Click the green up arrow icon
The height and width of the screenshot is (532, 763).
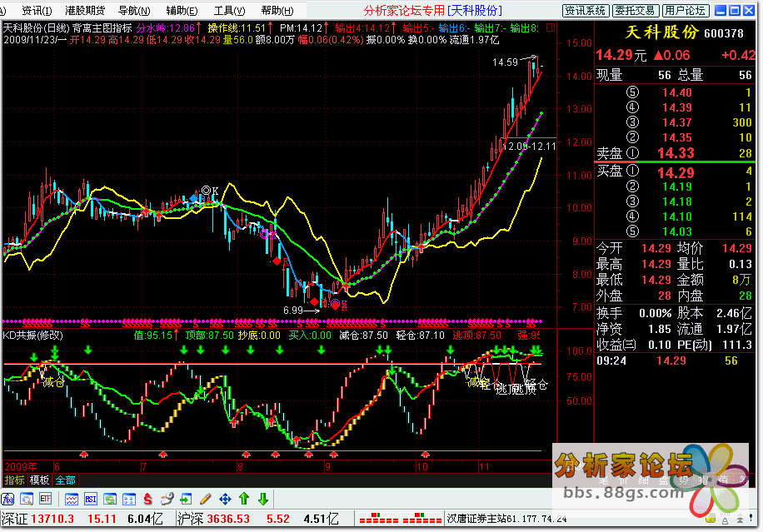[244, 499]
